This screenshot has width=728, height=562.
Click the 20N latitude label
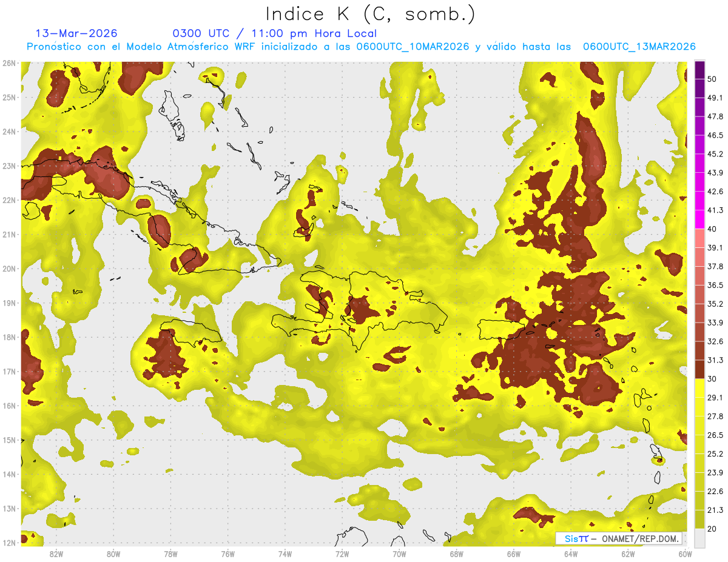click(9, 269)
